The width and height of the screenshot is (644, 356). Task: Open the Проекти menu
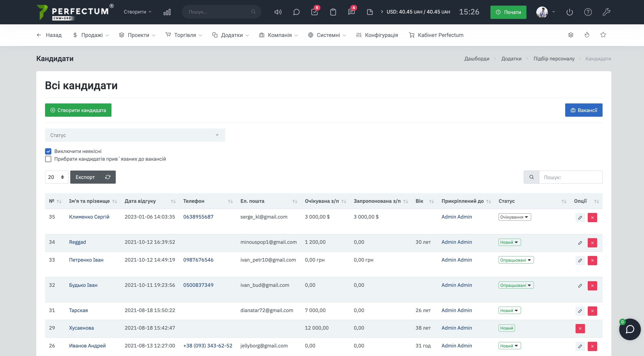pos(137,35)
